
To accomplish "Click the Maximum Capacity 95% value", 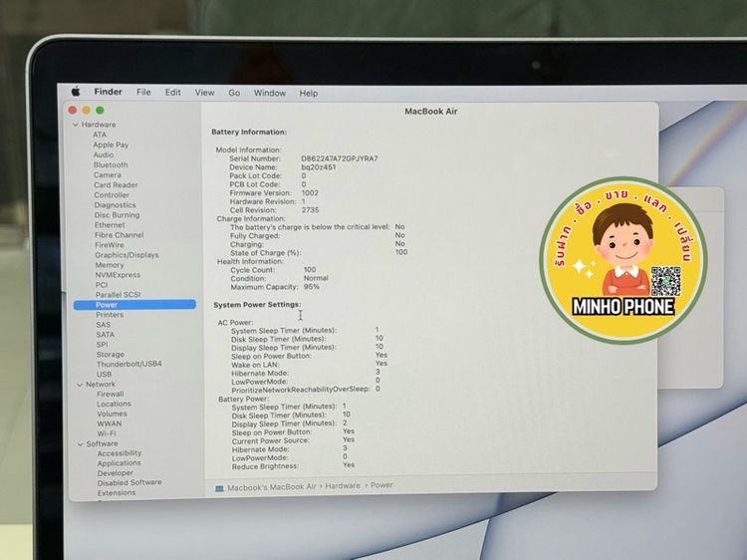I will [x=312, y=287].
